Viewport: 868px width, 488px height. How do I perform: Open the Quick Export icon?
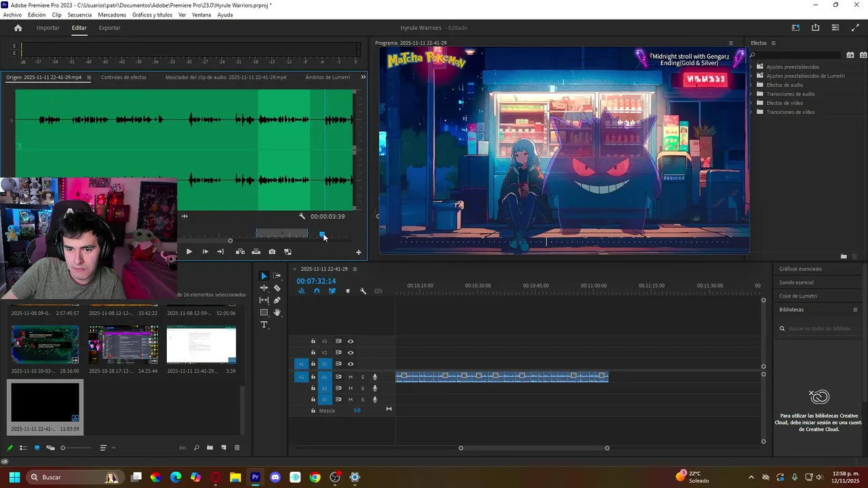[815, 28]
